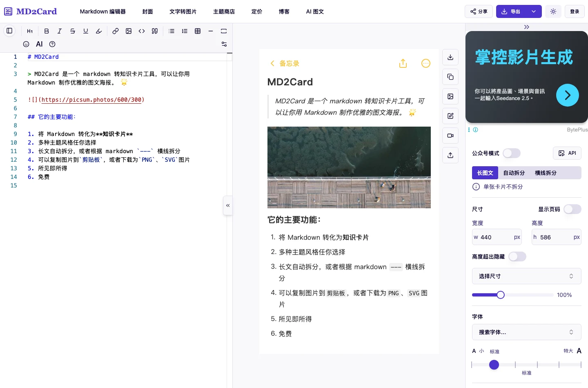
Task: Apply underline formatting
Action: (x=86, y=31)
